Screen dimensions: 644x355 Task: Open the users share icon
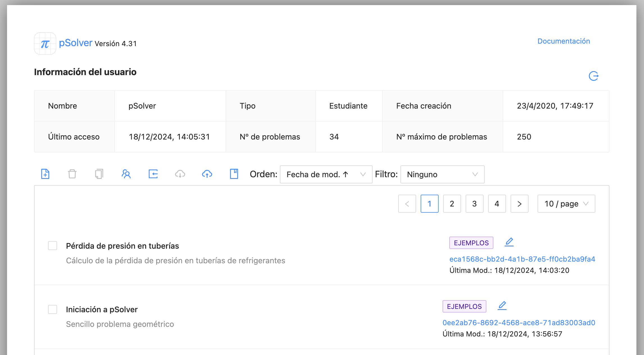coord(126,174)
